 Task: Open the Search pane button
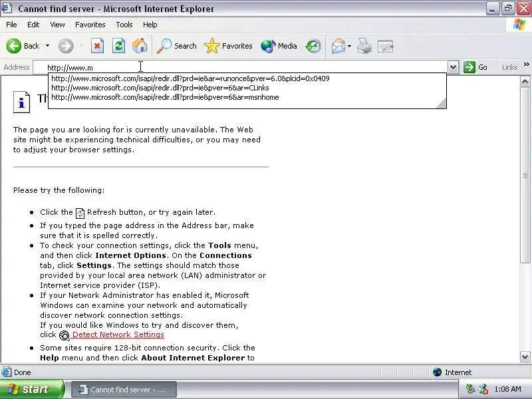point(176,46)
